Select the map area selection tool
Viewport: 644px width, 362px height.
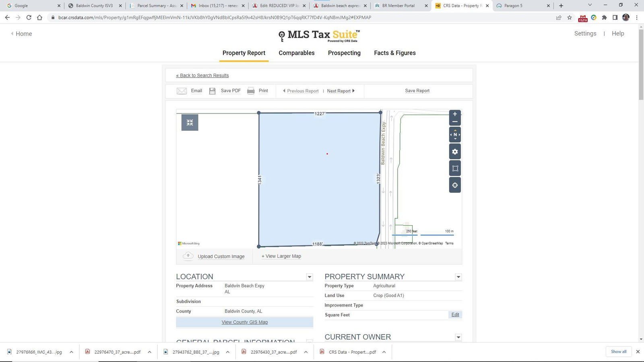tap(455, 169)
